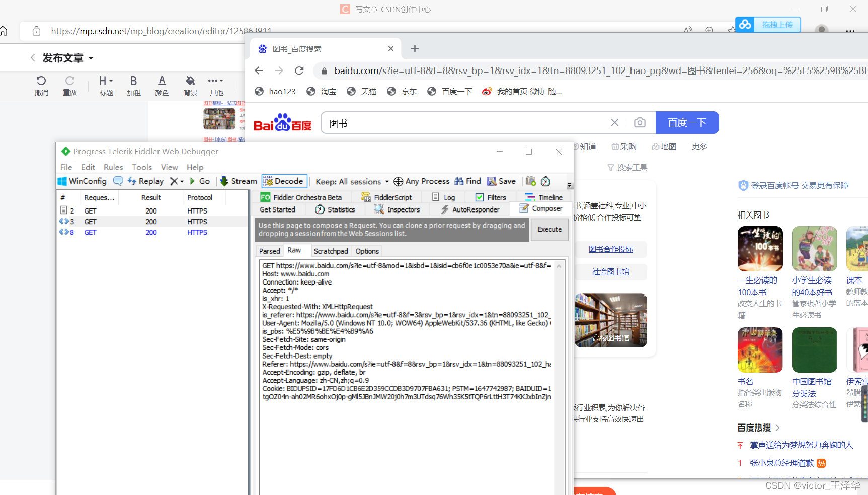Viewport: 868px width, 495px height.
Task: Open the Rules menu in Fiddler
Action: (x=113, y=167)
